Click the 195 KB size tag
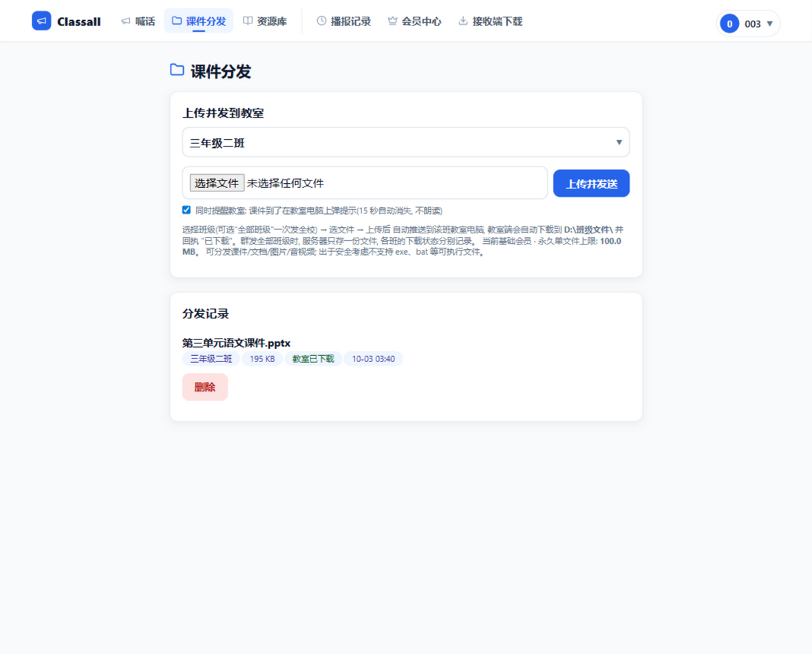 tap(262, 359)
